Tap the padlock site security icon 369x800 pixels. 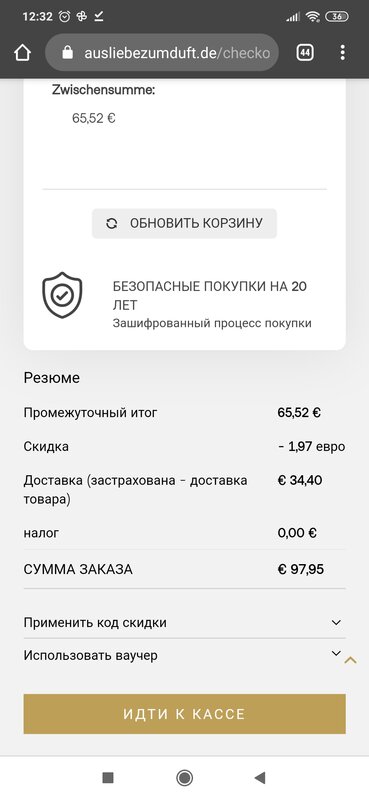pyautogui.click(x=67, y=53)
